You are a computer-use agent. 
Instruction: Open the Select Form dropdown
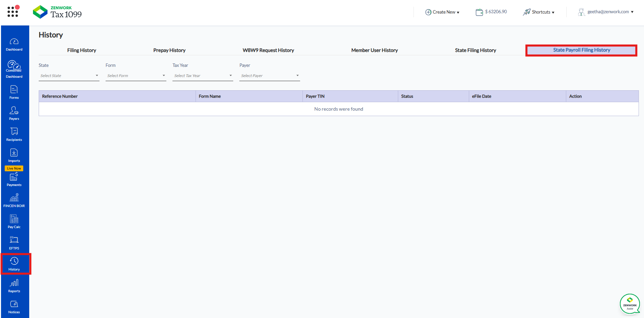pyautogui.click(x=136, y=76)
